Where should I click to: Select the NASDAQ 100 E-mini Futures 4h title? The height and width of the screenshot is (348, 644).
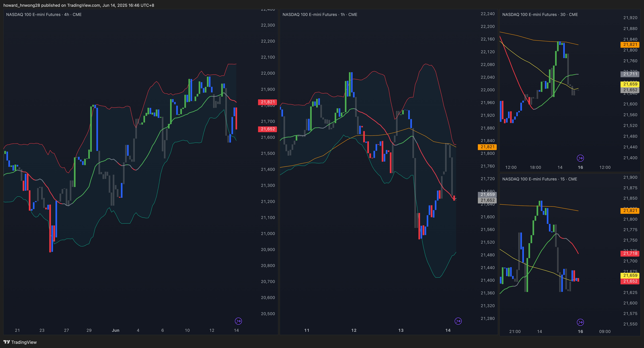(x=44, y=14)
